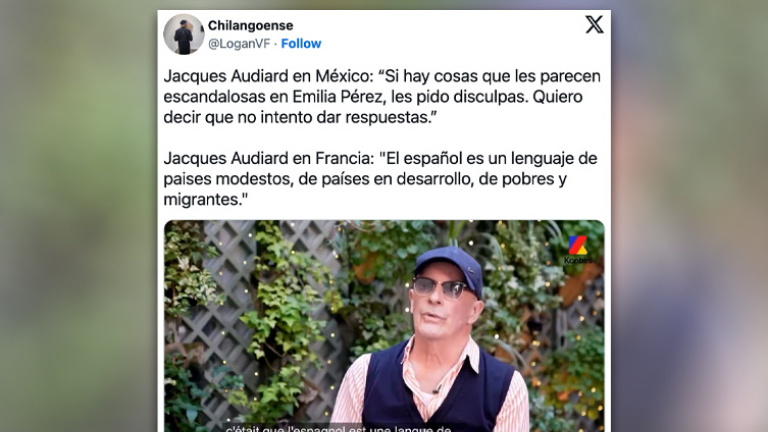Image resolution: width=768 pixels, height=432 pixels.
Task: Open the Chilangoense display name
Action: 250,25
